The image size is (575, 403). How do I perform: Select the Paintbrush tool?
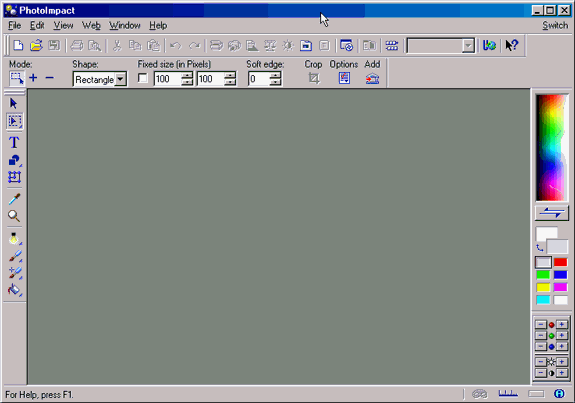pos(15,256)
